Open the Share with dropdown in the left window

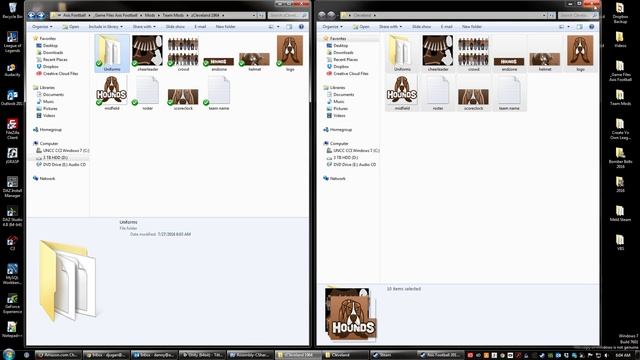pyautogui.click(x=144, y=27)
